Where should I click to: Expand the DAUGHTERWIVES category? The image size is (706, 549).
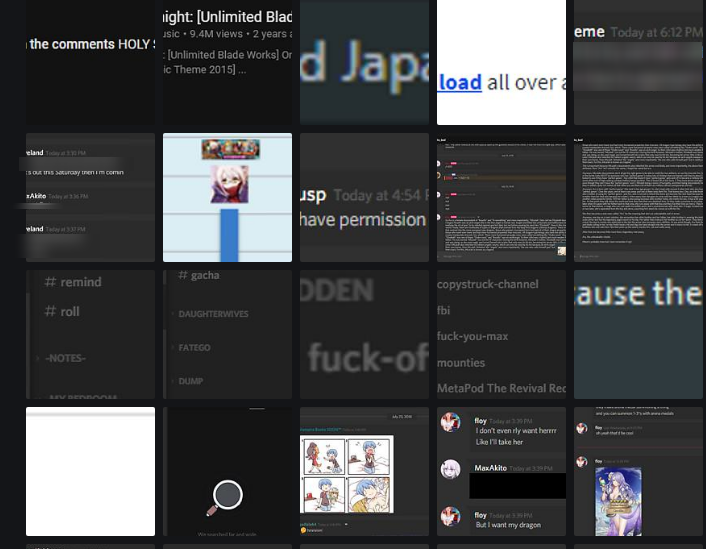click(x=213, y=314)
